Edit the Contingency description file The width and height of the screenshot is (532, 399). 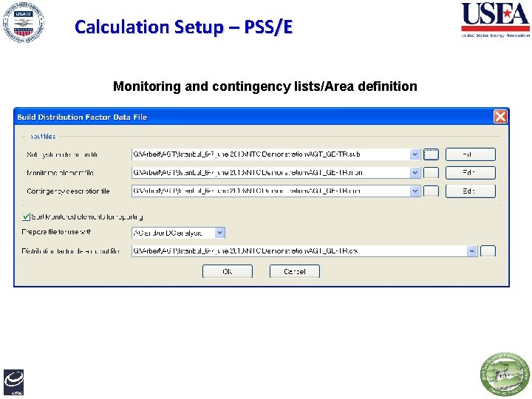click(470, 191)
